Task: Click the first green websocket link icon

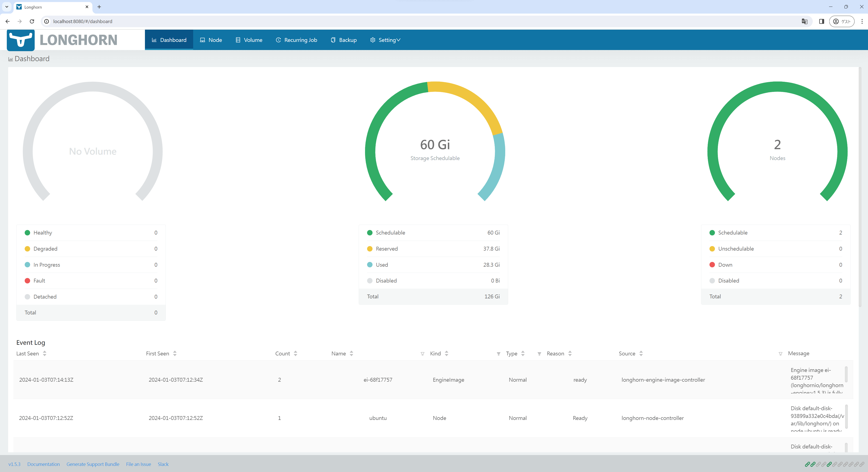Action: pos(807,464)
